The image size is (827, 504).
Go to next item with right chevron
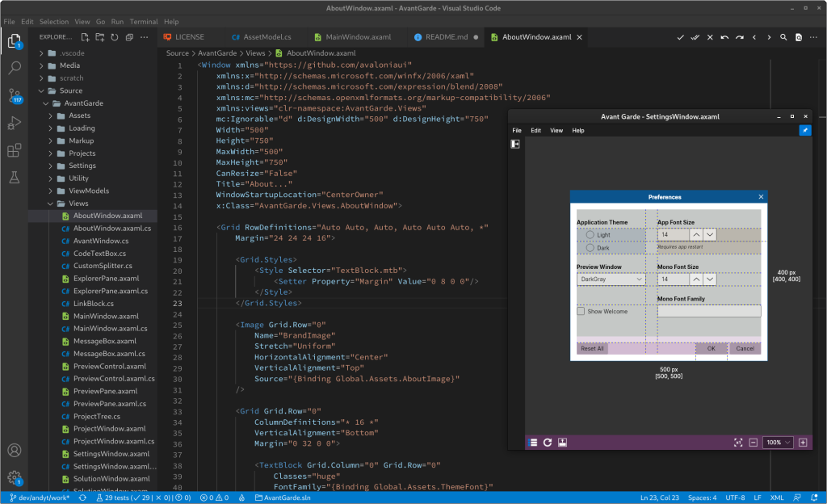pos(769,37)
